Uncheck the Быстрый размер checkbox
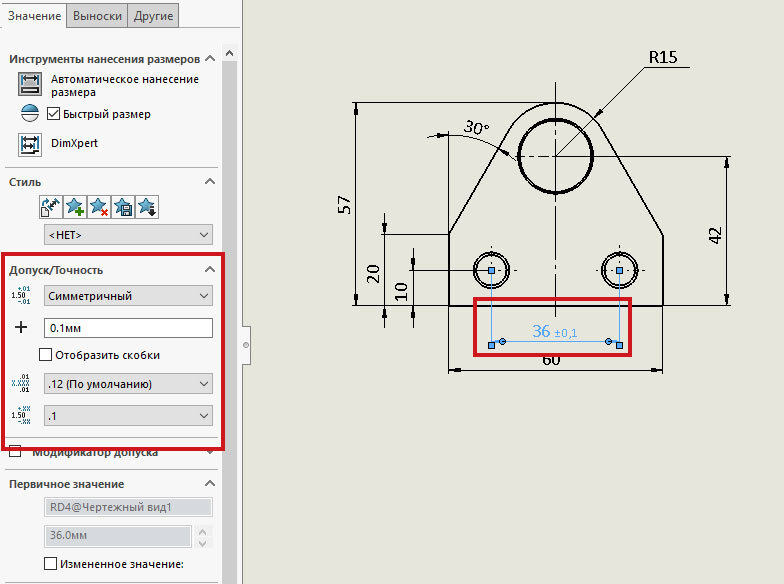 (x=53, y=114)
